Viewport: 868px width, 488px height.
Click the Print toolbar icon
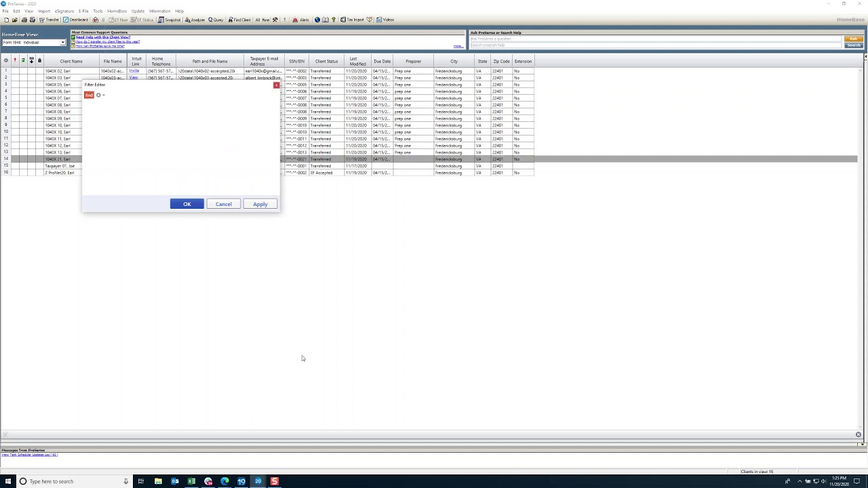tap(24, 20)
